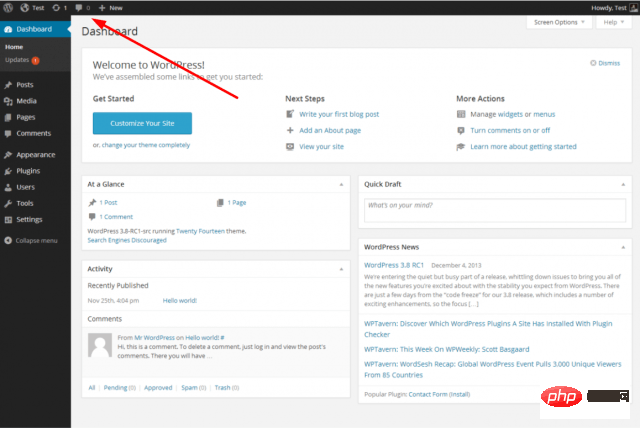
Task: Click Collapse menu in sidebar
Action: [36, 240]
